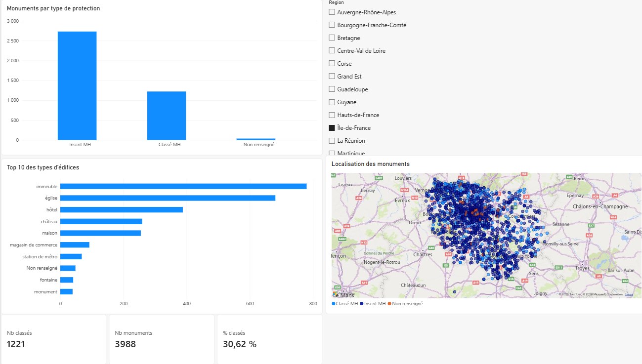Click the Nb monuments card label
This screenshot has width=642, height=364.
tap(133, 333)
